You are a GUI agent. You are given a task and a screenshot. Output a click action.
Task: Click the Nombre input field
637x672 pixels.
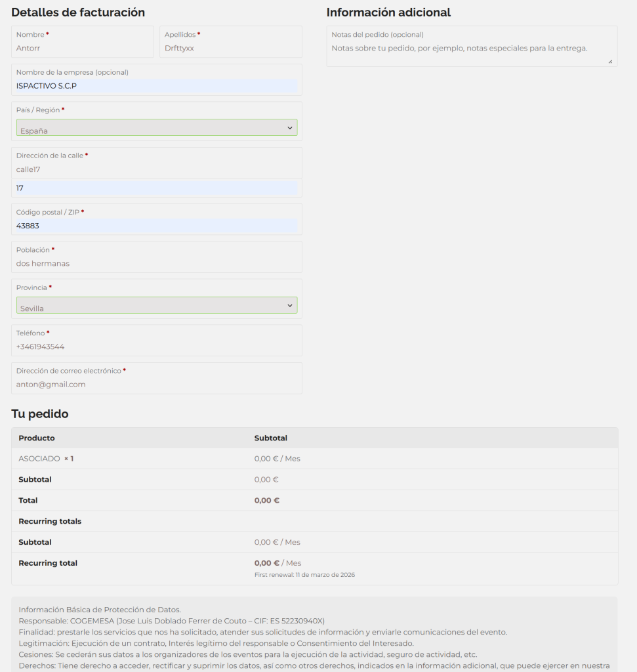tap(82, 48)
